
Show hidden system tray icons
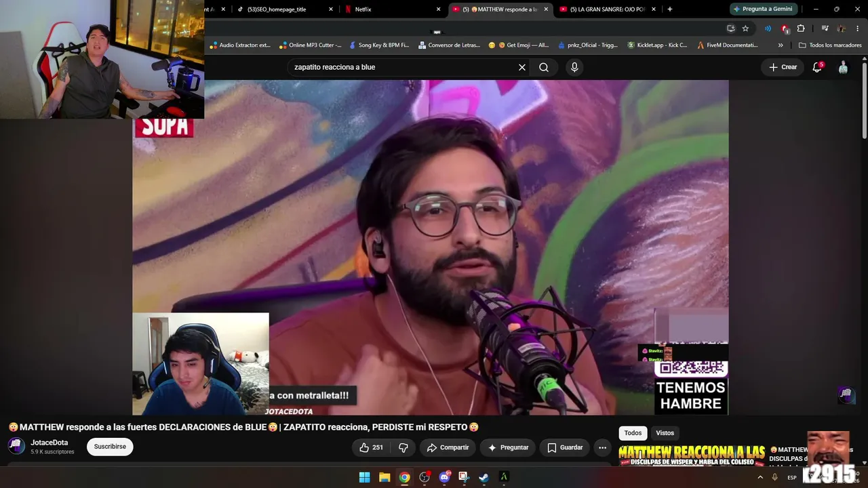(760, 477)
